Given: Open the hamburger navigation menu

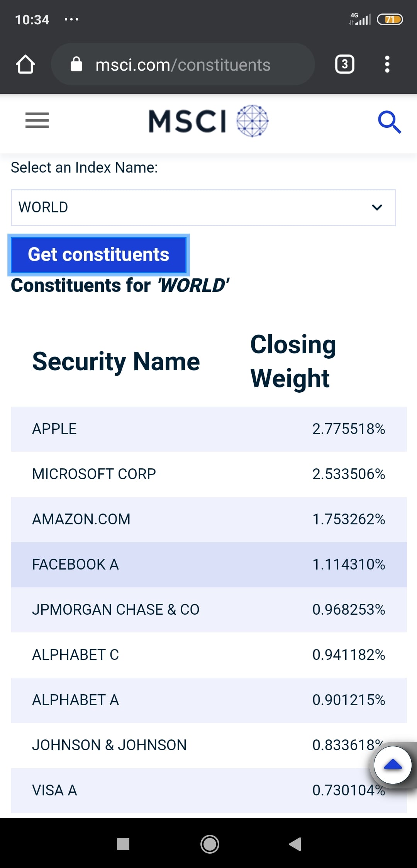Looking at the screenshot, I should tap(37, 120).
